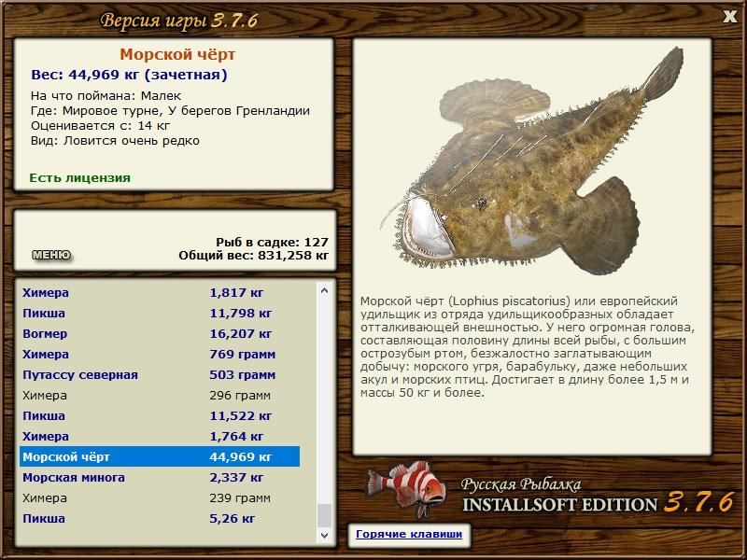Image resolution: width=747 pixels, height=560 pixels.
Task: Click the INSTALLSOFT EDITION text
Action: pos(559,505)
